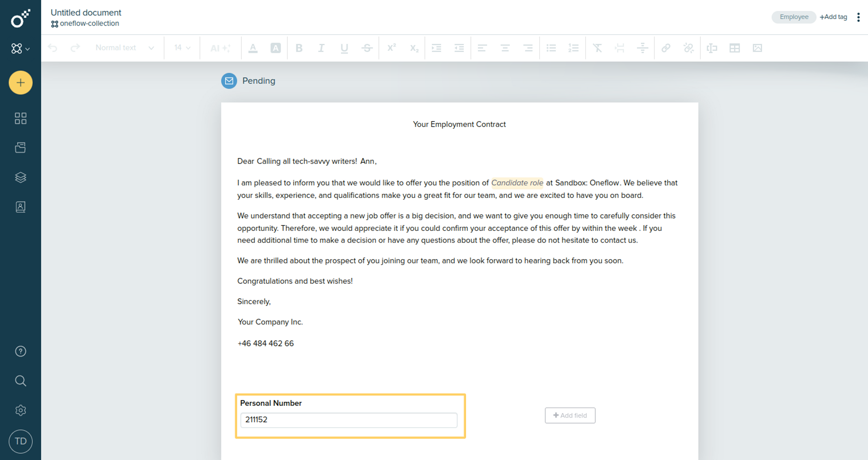Align text left
Viewport: 868px width, 460px height.
482,48
